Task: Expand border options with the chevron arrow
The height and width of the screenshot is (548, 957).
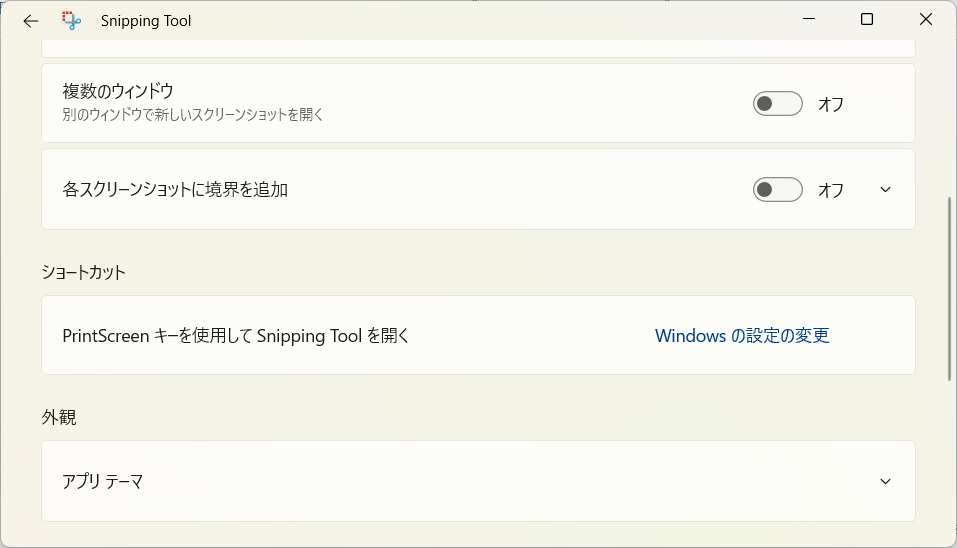Action: 885,190
